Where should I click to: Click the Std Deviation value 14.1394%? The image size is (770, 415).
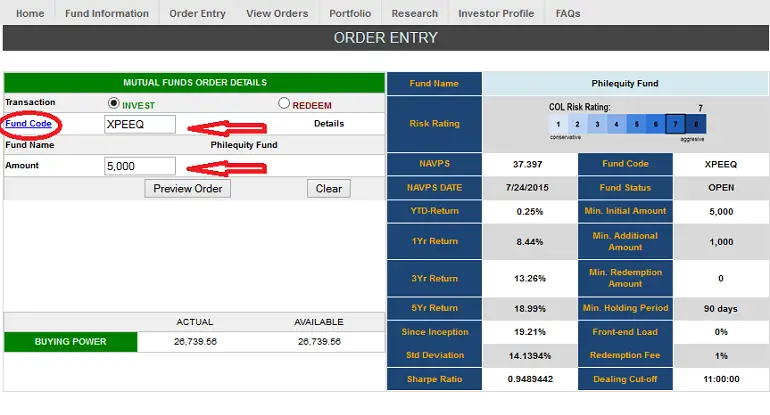click(529, 356)
